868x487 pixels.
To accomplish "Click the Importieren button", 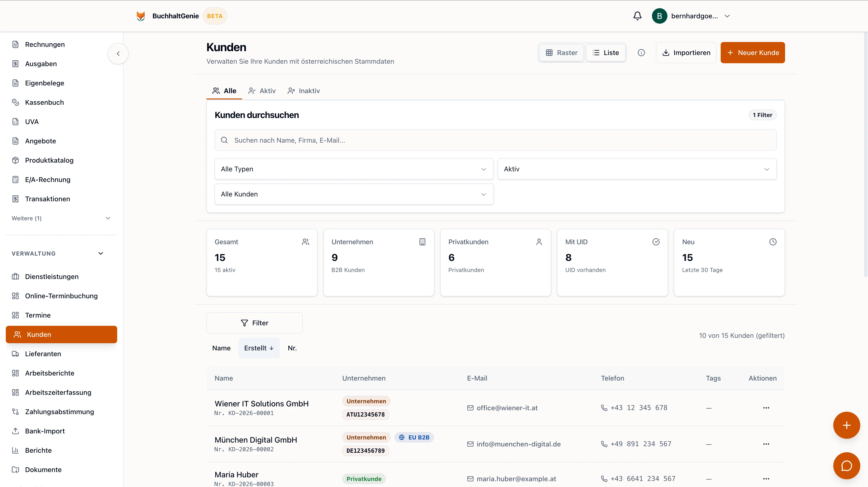I will click(686, 53).
